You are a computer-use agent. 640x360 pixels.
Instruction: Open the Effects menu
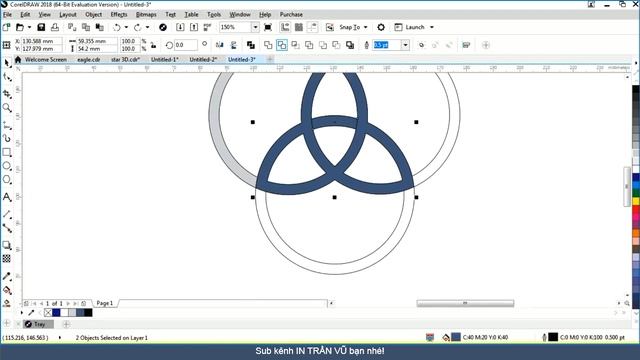(119, 14)
